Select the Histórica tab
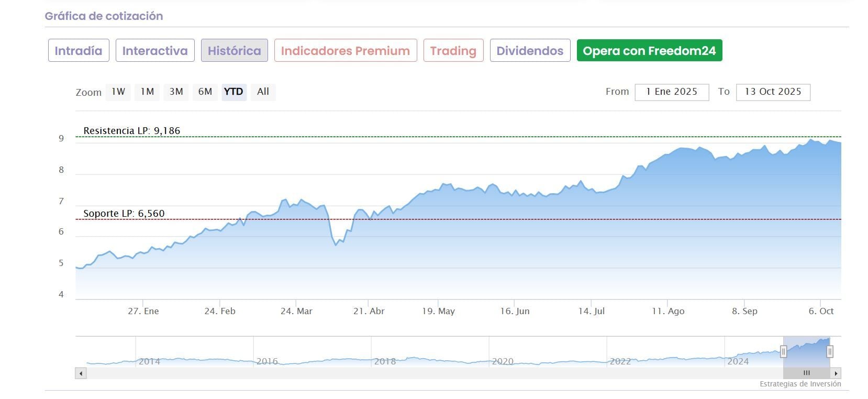The height and width of the screenshot is (399, 868). pyautogui.click(x=234, y=51)
